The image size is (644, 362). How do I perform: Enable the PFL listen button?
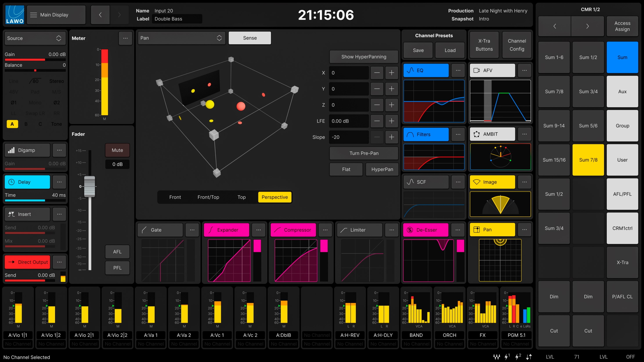coord(117,268)
